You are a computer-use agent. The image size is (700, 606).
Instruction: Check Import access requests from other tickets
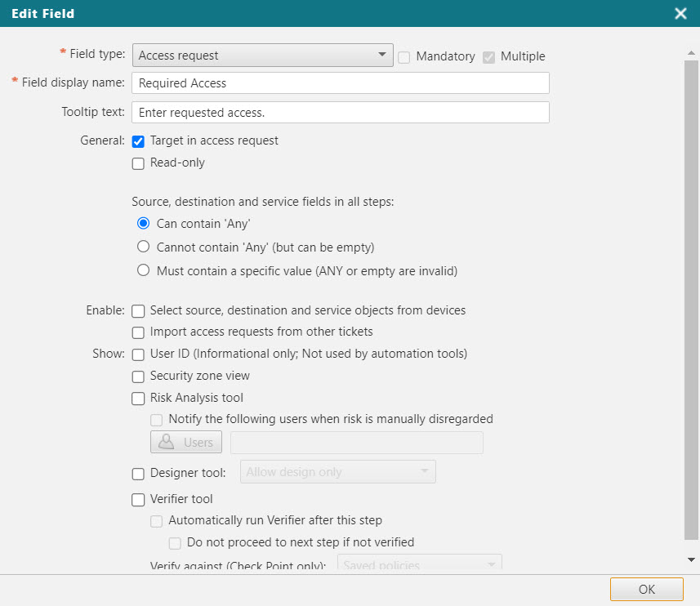[x=138, y=332]
